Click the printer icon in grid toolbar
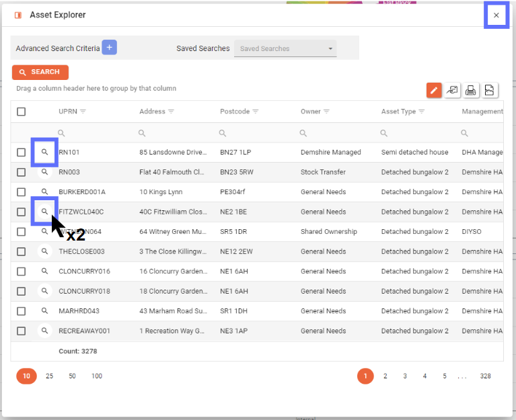 click(x=471, y=90)
